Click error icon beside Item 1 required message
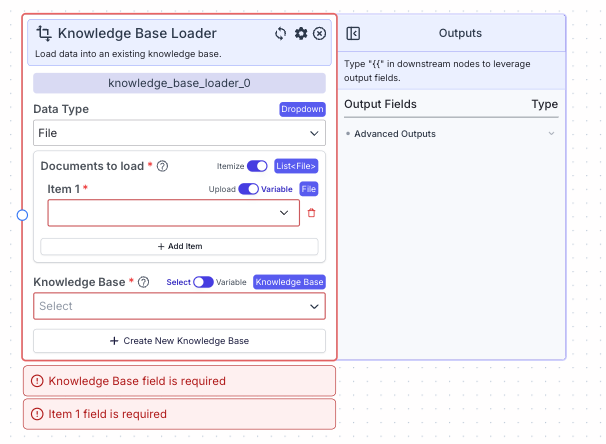The height and width of the screenshot is (444, 606). click(37, 414)
